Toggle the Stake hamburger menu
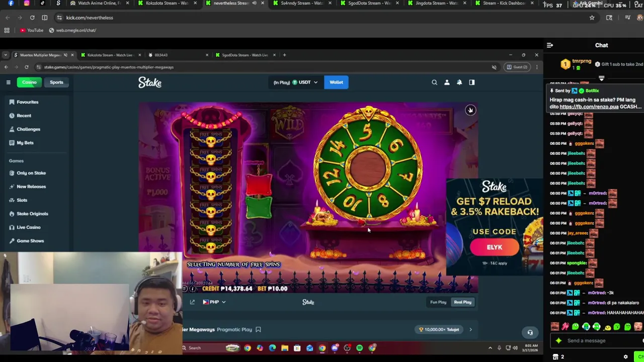This screenshot has height=362, width=644. 8,82
